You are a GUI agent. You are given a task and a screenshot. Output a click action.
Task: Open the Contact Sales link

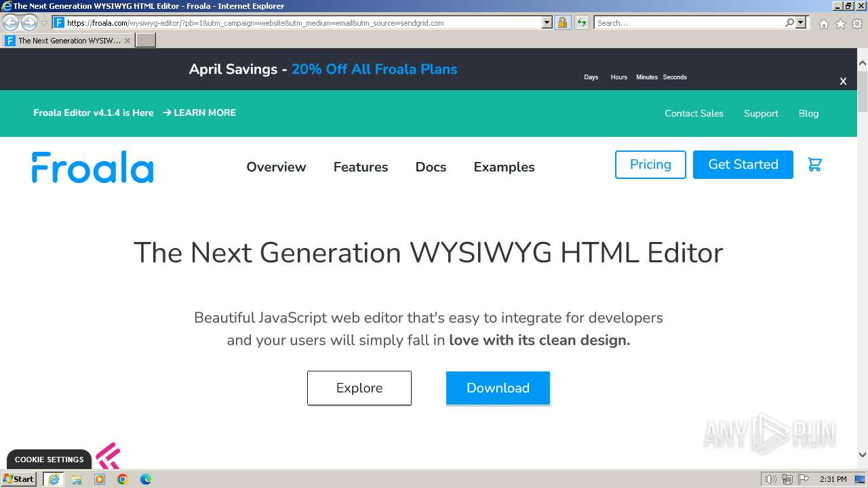coord(694,113)
